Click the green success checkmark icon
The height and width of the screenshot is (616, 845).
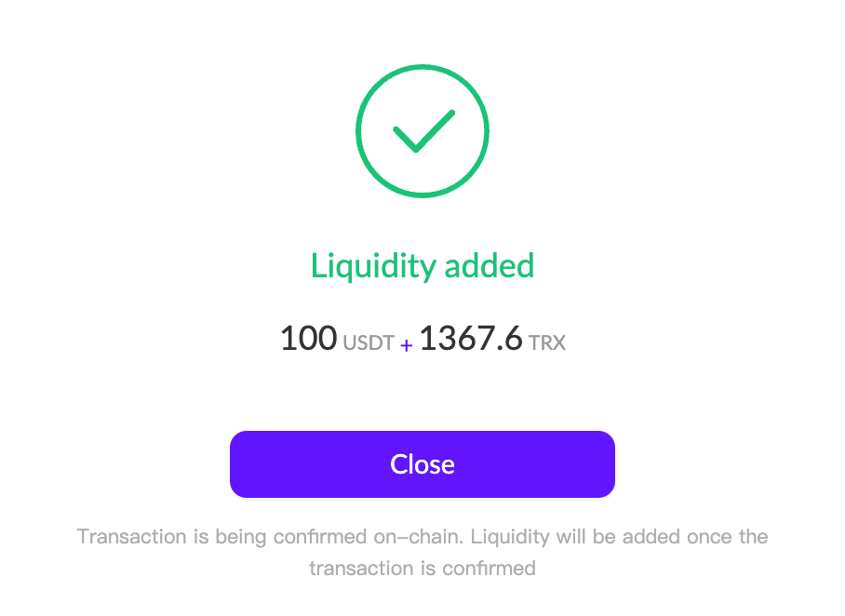tap(423, 131)
